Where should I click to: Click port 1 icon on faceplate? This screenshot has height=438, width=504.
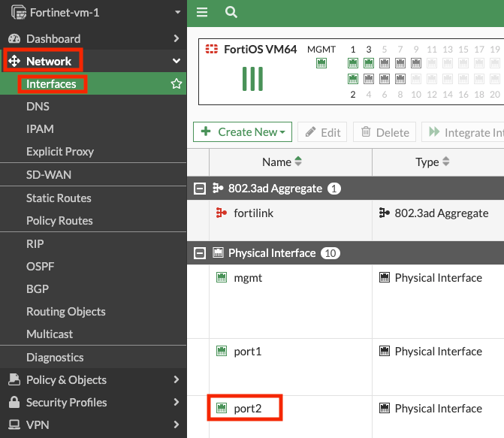coord(353,63)
